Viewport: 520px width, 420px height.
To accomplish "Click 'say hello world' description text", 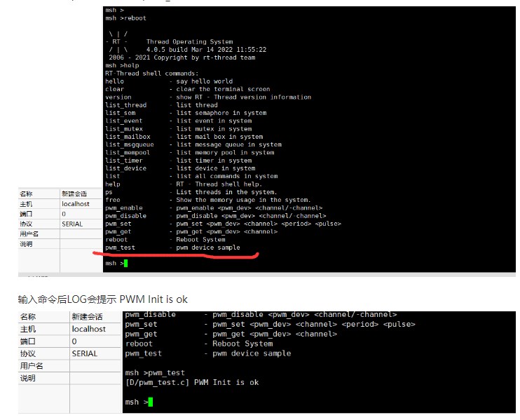I will coord(205,81).
